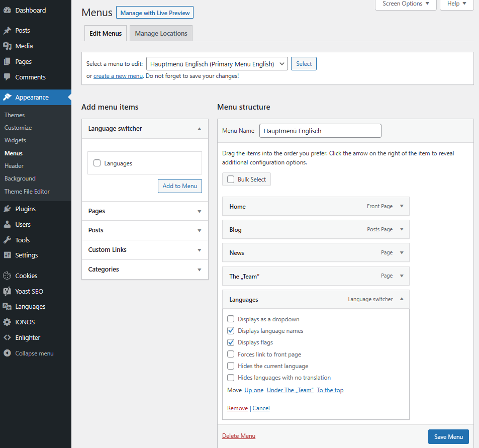Expand the Home menu item settings
Viewport: 479px width, 448px height.
click(402, 206)
